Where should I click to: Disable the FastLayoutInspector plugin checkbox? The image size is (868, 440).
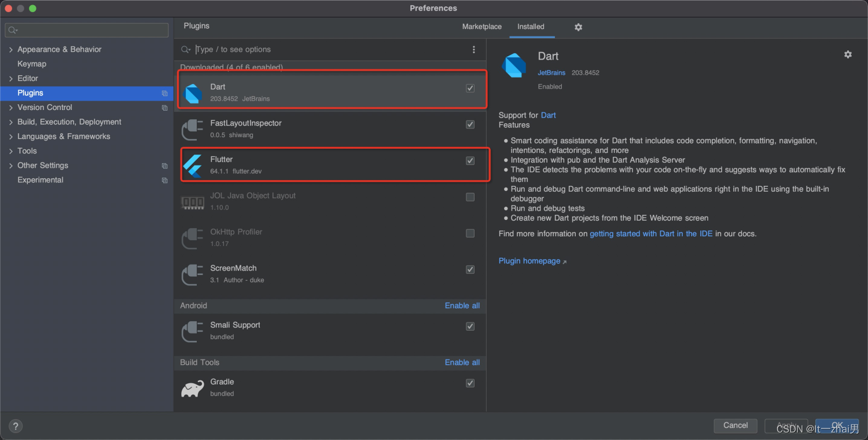(x=470, y=124)
